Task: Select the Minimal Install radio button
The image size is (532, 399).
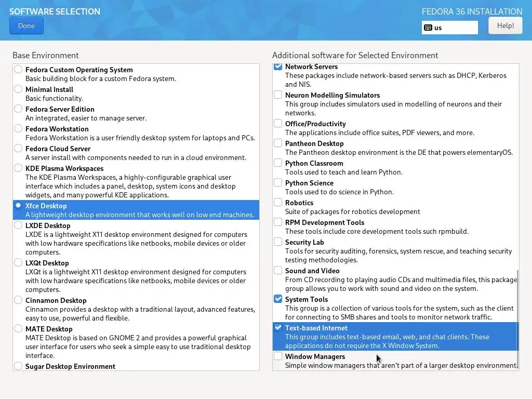Action: pos(18,89)
